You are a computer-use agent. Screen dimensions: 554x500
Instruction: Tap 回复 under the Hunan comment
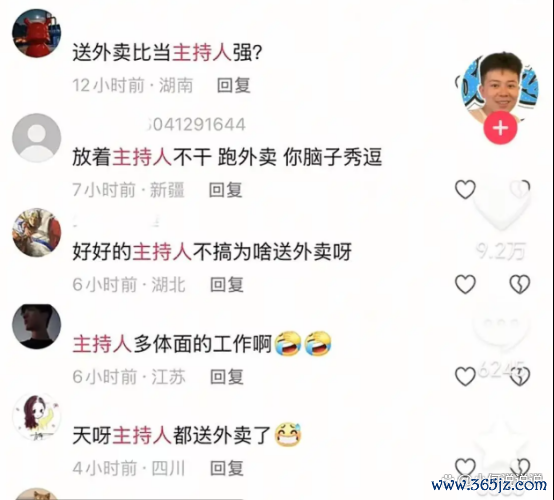pyautogui.click(x=234, y=86)
